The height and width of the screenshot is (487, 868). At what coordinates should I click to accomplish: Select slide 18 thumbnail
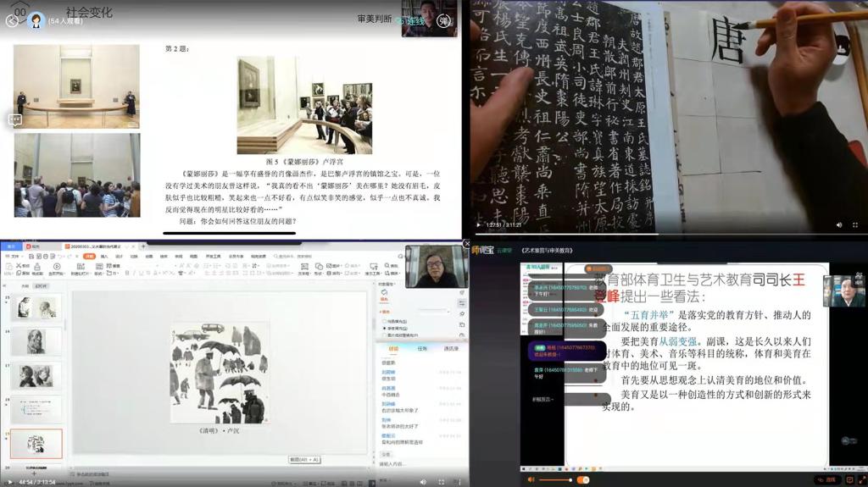[36, 410]
